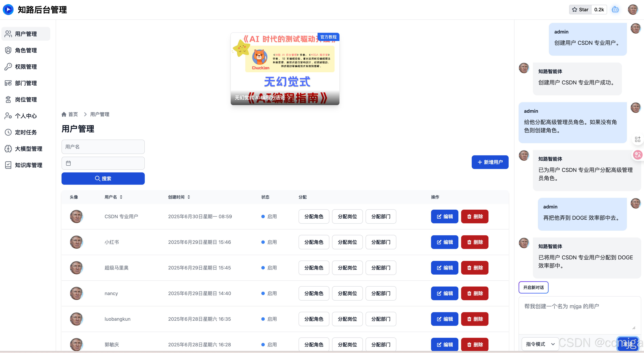Edit the 超级马里奥 user
Image resolution: width=644 pixels, height=353 pixels.
click(445, 268)
